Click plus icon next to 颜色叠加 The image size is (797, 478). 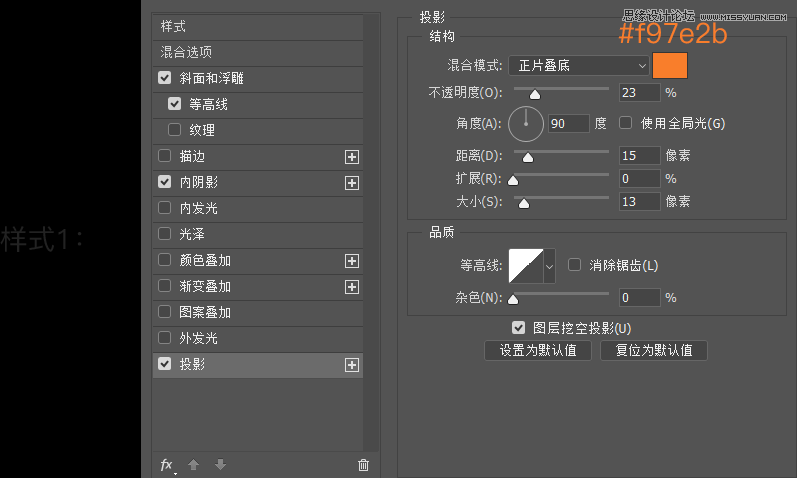click(x=351, y=261)
